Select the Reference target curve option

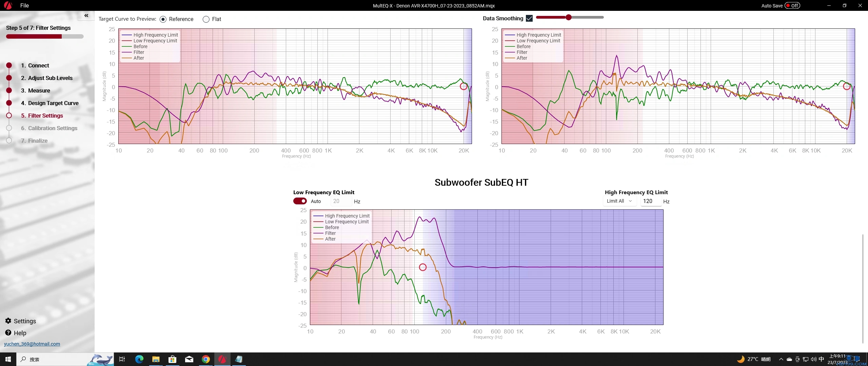tap(163, 19)
